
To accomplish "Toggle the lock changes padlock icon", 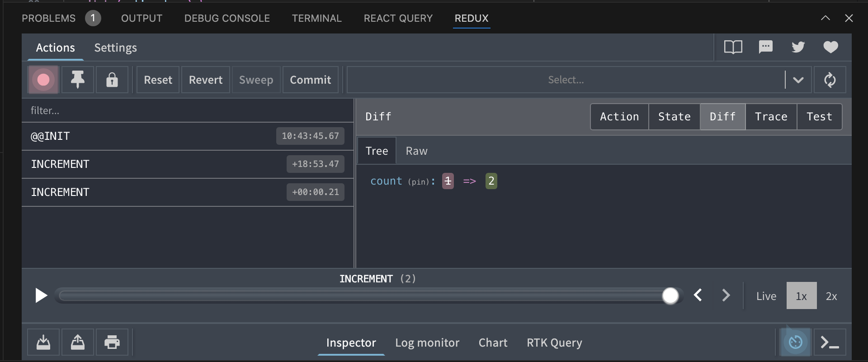I will [x=112, y=80].
